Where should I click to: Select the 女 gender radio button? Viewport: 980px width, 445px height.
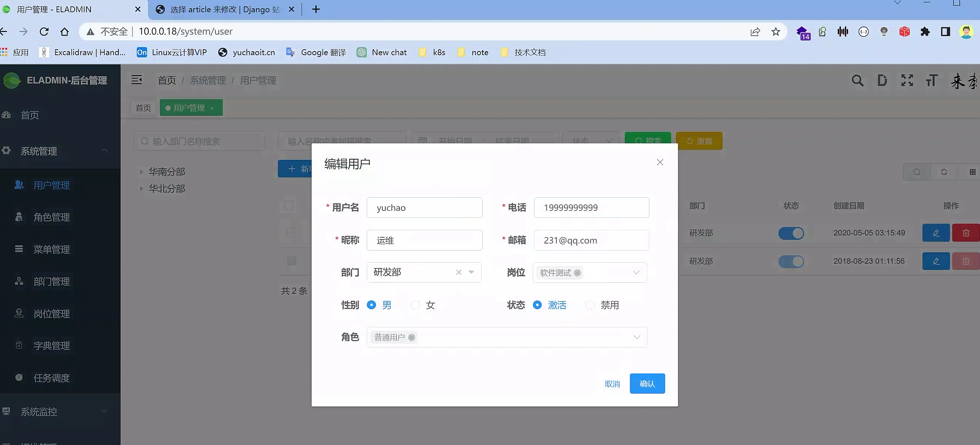point(415,305)
